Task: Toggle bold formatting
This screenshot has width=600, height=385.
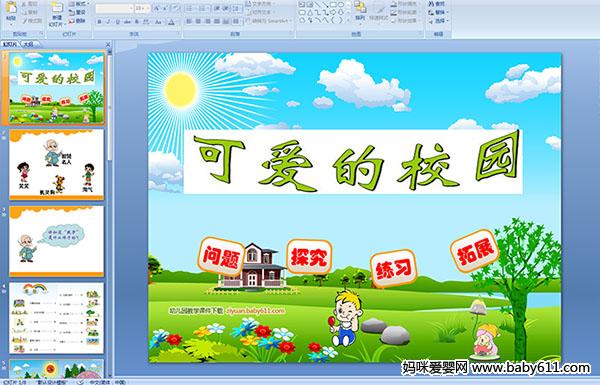Action: click(x=99, y=22)
